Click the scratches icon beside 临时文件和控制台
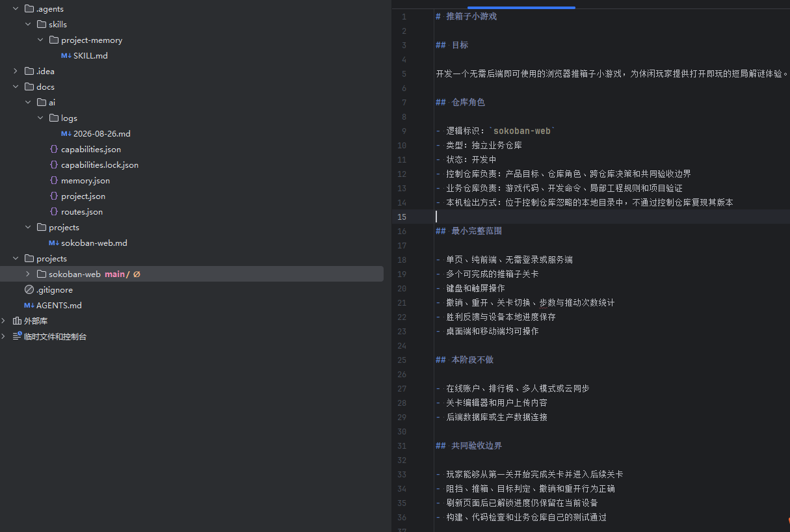The image size is (790, 532). pos(17,336)
